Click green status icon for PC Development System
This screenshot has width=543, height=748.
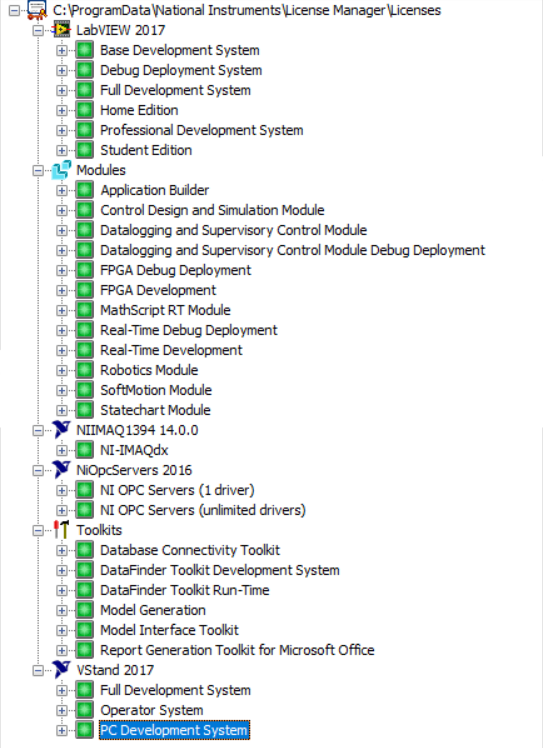[84, 730]
